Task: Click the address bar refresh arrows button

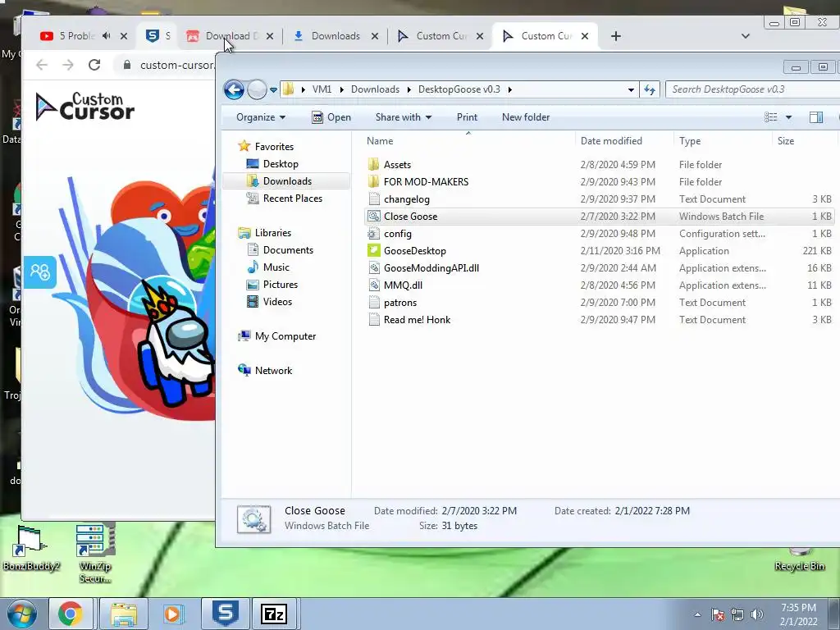Action: 650,89
